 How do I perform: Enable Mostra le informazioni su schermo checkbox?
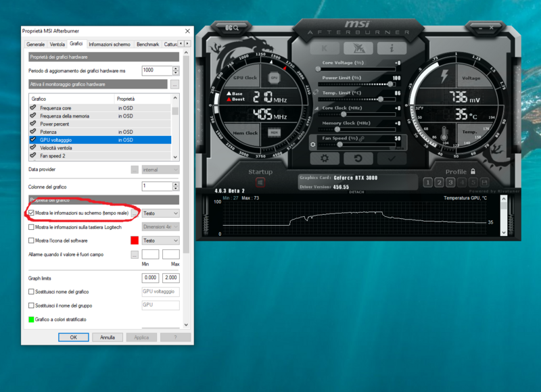tap(31, 213)
